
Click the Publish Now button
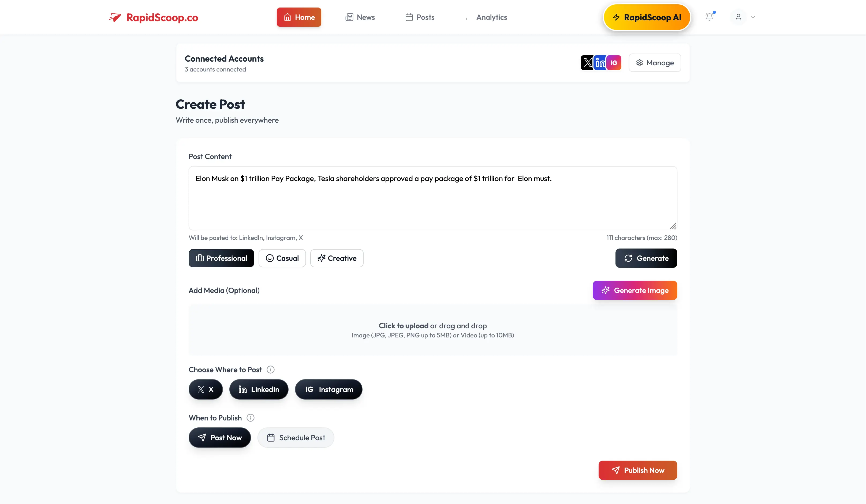tap(638, 470)
